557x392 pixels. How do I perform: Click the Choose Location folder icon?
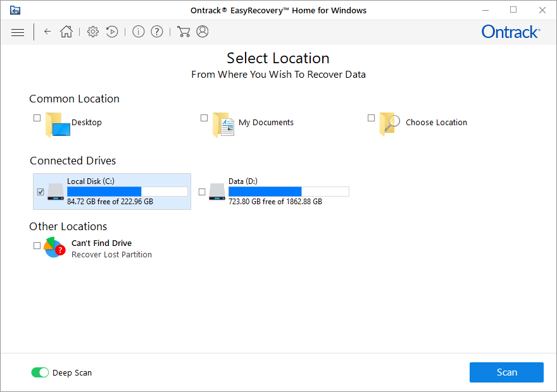click(390, 124)
